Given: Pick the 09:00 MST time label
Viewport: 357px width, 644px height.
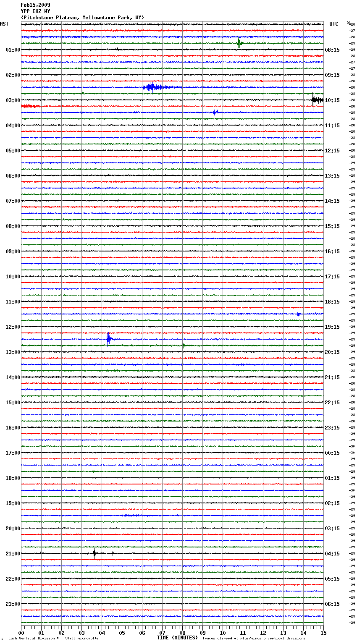Looking at the screenshot, I should point(13,251).
